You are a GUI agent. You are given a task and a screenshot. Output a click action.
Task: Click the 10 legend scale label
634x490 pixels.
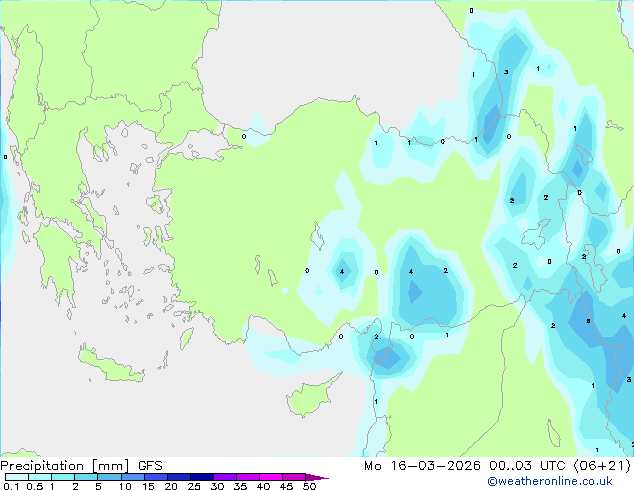pos(125,486)
